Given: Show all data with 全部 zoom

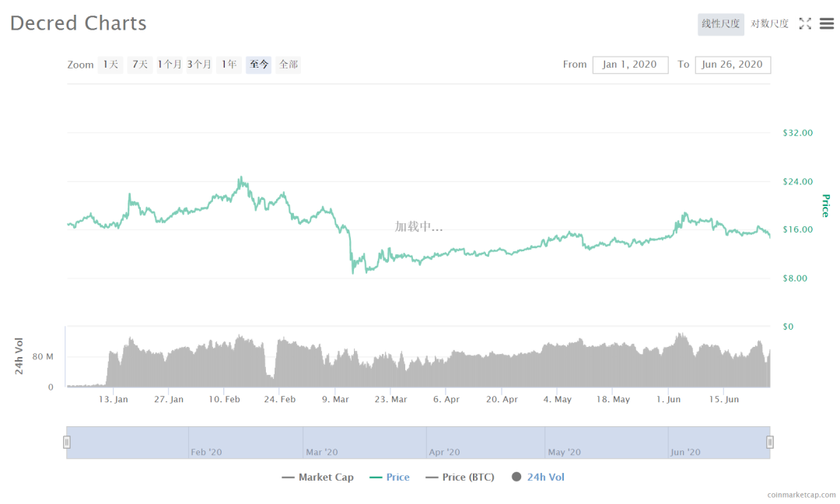Looking at the screenshot, I should click(289, 65).
